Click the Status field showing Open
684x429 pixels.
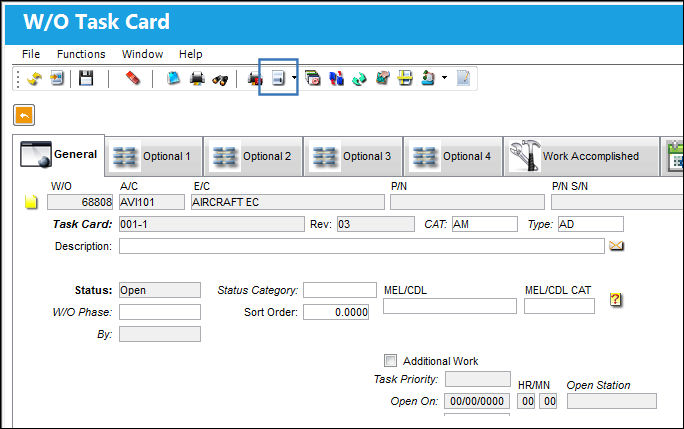160,290
